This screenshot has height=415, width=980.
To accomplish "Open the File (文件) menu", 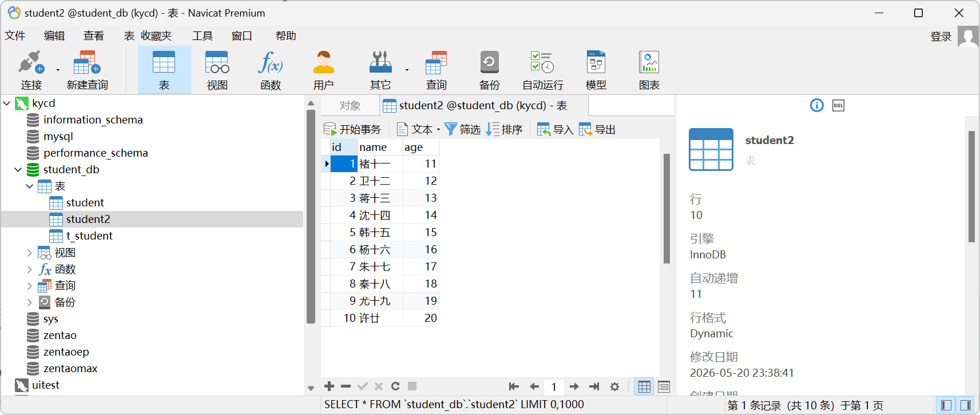I will point(15,36).
